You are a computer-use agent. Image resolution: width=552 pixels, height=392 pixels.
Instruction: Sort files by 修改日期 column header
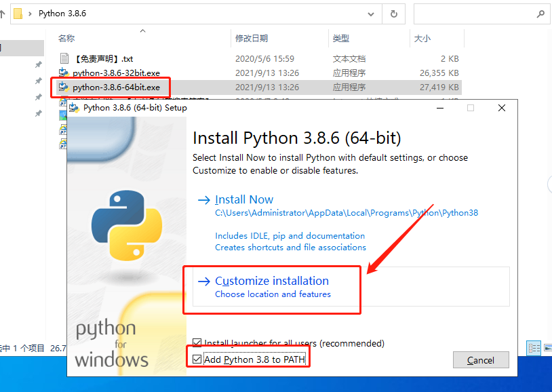tap(252, 39)
